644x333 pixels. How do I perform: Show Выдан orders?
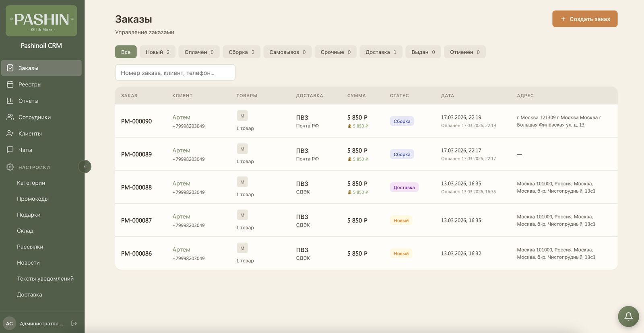pos(423,52)
